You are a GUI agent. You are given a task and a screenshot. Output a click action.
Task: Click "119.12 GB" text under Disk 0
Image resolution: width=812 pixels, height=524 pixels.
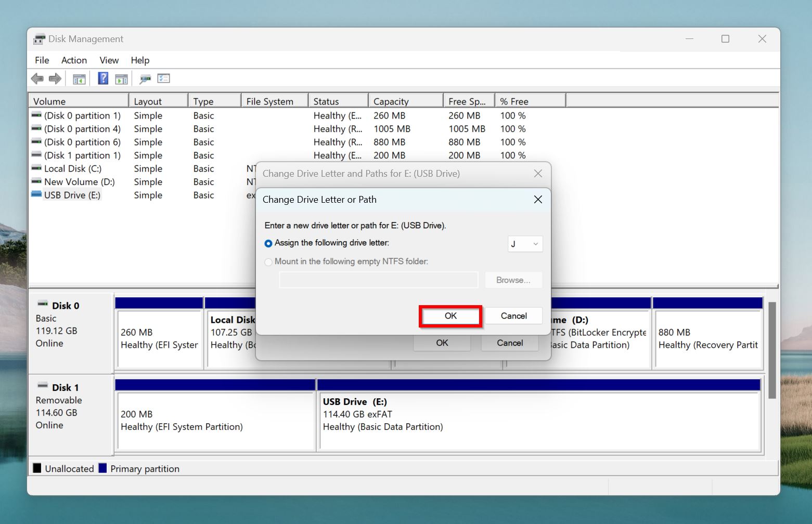56,331
